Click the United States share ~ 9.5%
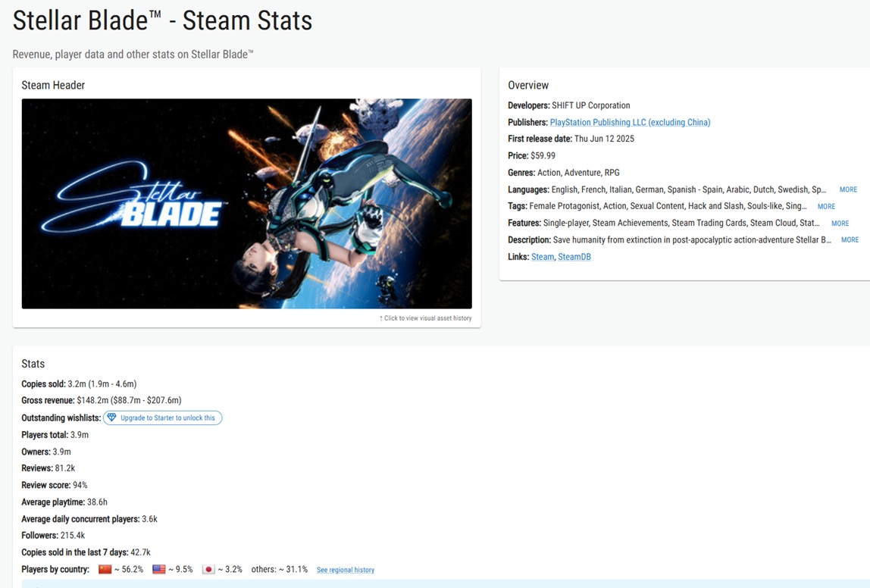Viewport: 870px width, 588px height. click(181, 569)
